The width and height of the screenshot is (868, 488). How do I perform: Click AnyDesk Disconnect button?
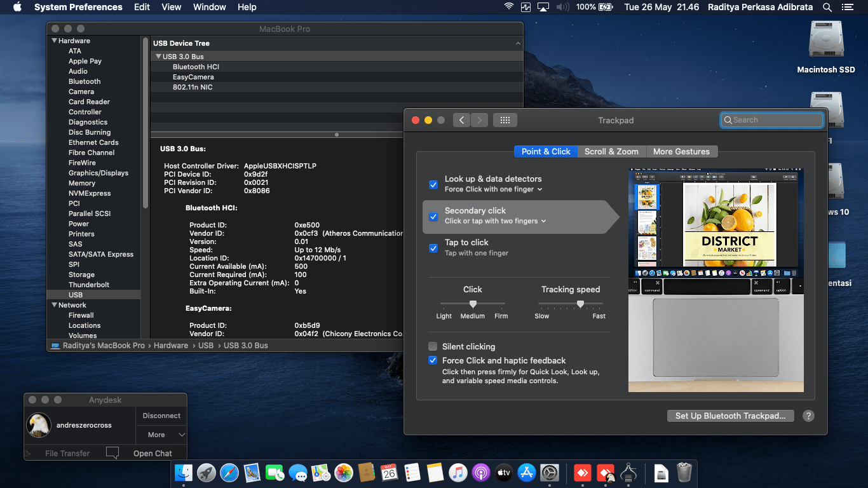click(161, 416)
